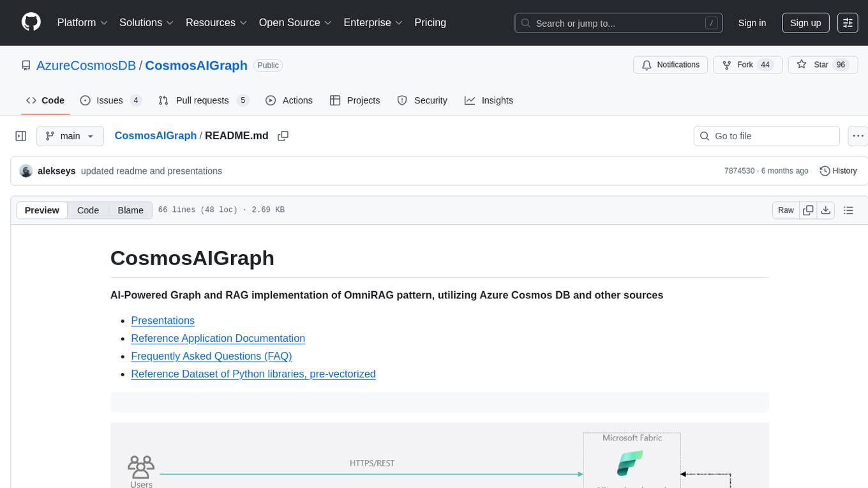Open the Projects tab
The width and height of the screenshot is (868, 488).
click(355, 100)
